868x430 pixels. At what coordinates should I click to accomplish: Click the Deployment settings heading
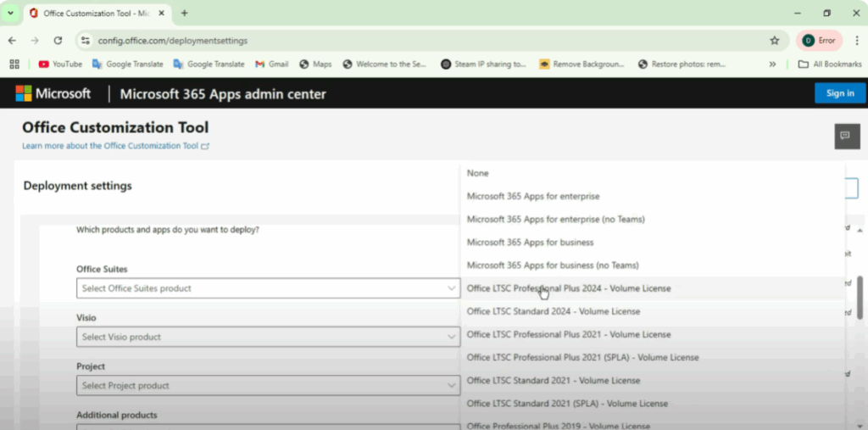point(77,186)
